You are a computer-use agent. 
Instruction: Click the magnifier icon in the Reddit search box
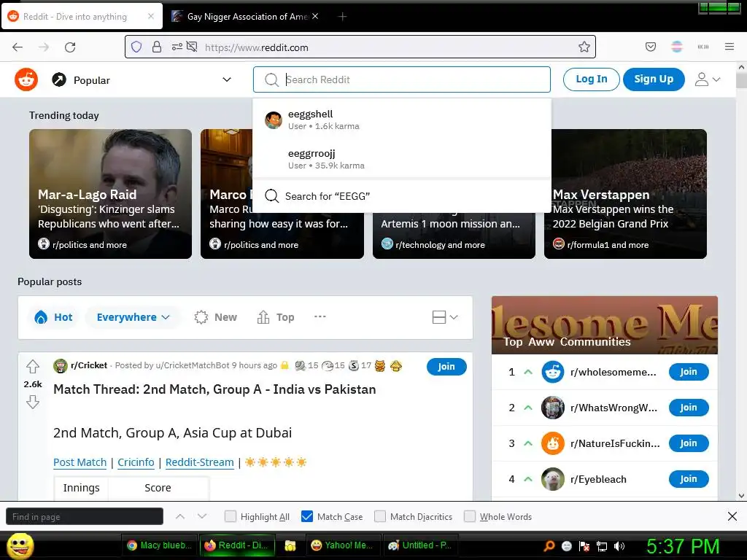271,79
